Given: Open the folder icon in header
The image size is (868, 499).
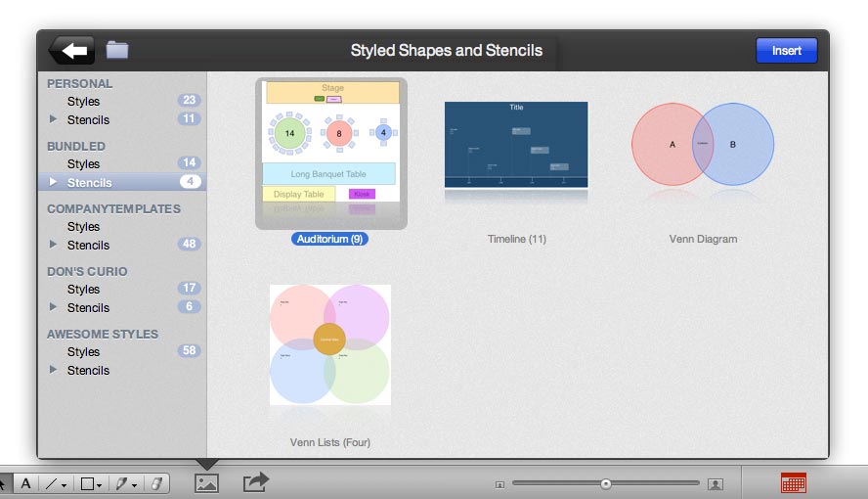Looking at the screenshot, I should (x=117, y=50).
